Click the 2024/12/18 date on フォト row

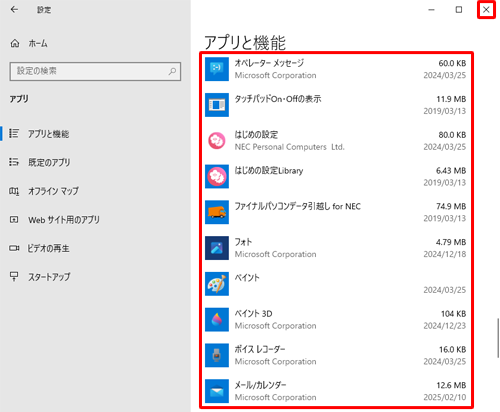445,254
